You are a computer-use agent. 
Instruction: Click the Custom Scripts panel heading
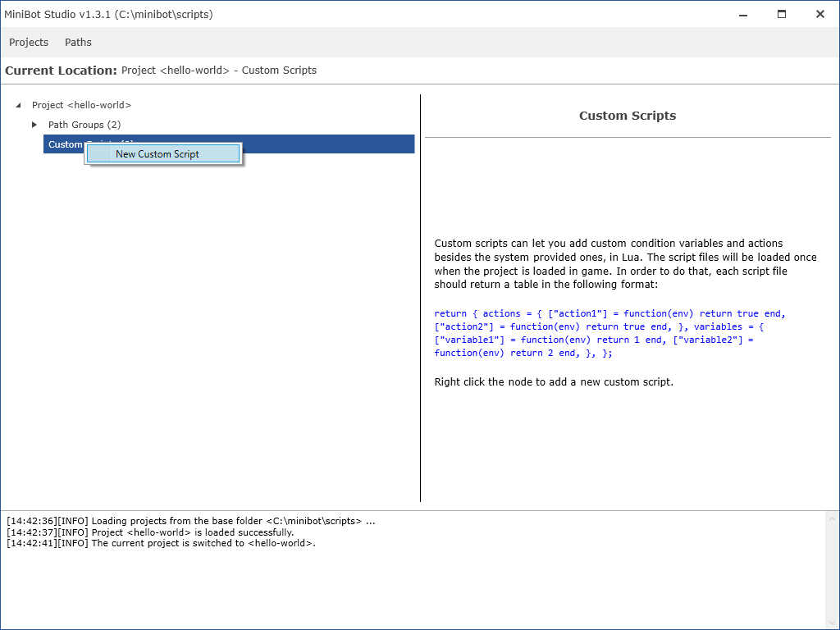(628, 116)
